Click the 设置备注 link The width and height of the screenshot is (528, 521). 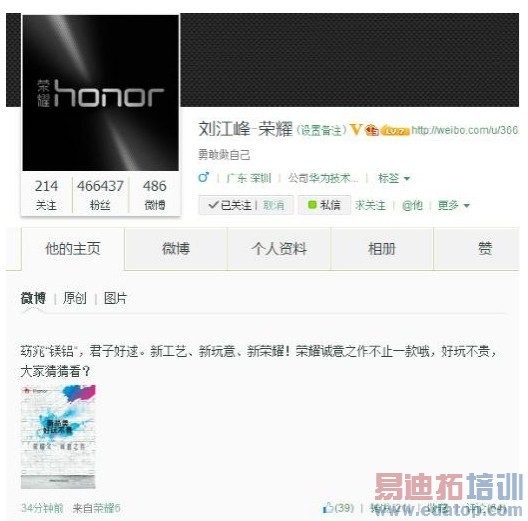321,130
